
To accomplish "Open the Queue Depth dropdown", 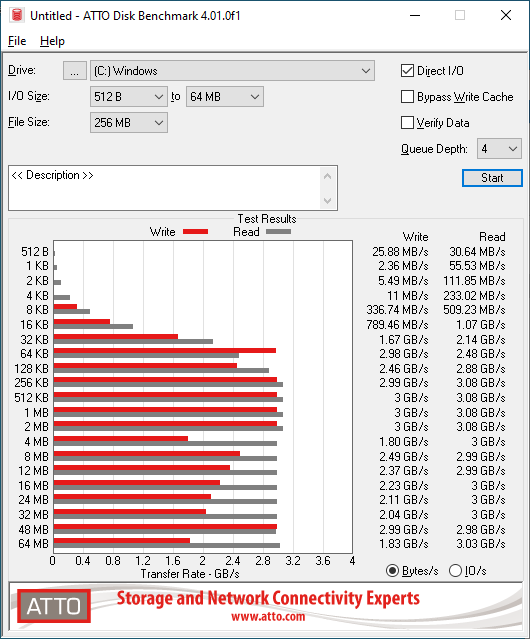I will 499,149.
